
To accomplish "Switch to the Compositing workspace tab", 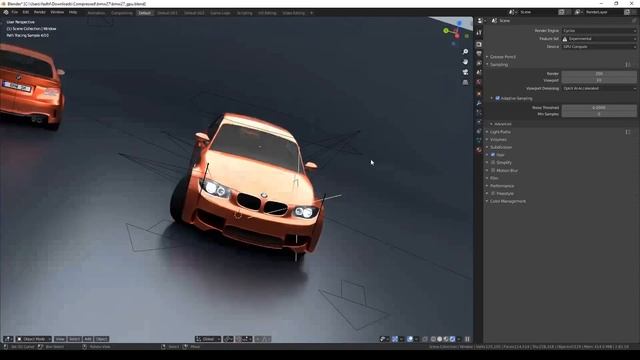I will (x=122, y=13).
